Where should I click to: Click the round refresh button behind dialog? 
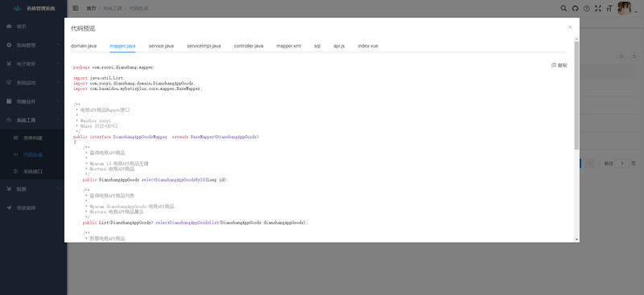pos(634,56)
